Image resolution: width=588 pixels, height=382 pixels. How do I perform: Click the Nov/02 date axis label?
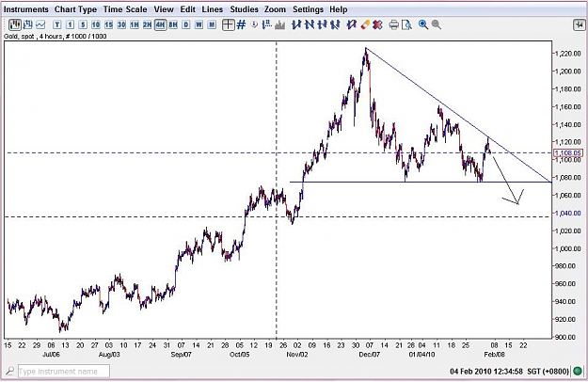[x=297, y=355]
